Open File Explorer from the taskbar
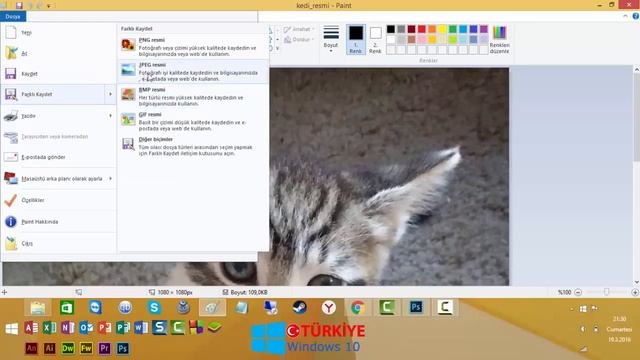Screen dimensions: 640x360 (38, 307)
